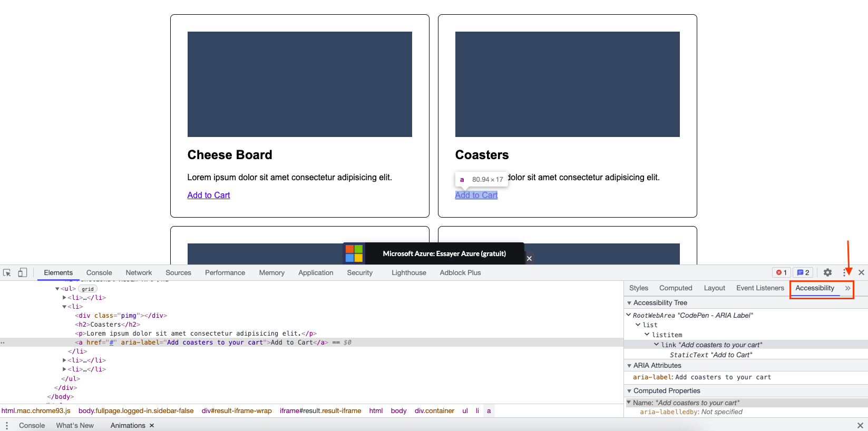Collapse the listitem node in accessibility tree
Viewport: 868px width, 431px height.
point(647,335)
